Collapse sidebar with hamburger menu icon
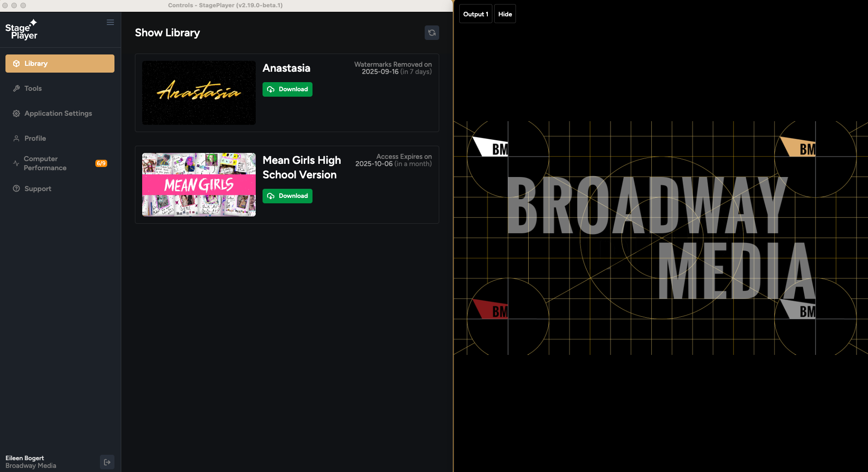Image resolution: width=868 pixels, height=472 pixels. pyautogui.click(x=110, y=22)
